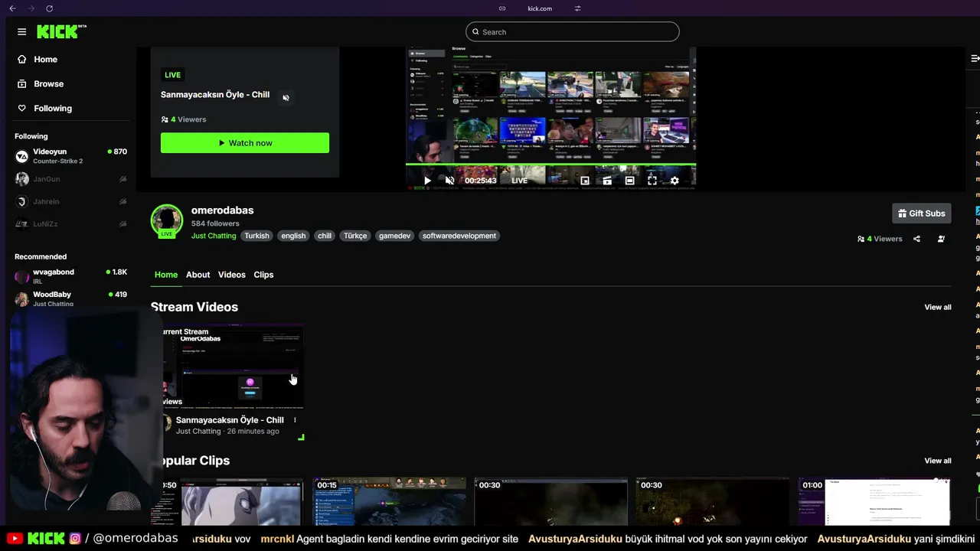This screenshot has width=980, height=551.
Task: Click the browser tune icon beside address
Action: [578, 8]
